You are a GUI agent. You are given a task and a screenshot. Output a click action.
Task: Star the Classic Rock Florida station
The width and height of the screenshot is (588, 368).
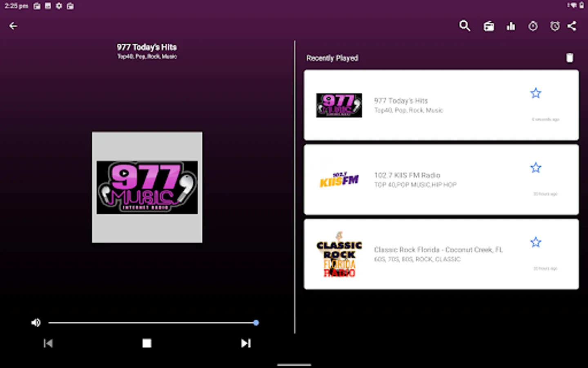(536, 242)
